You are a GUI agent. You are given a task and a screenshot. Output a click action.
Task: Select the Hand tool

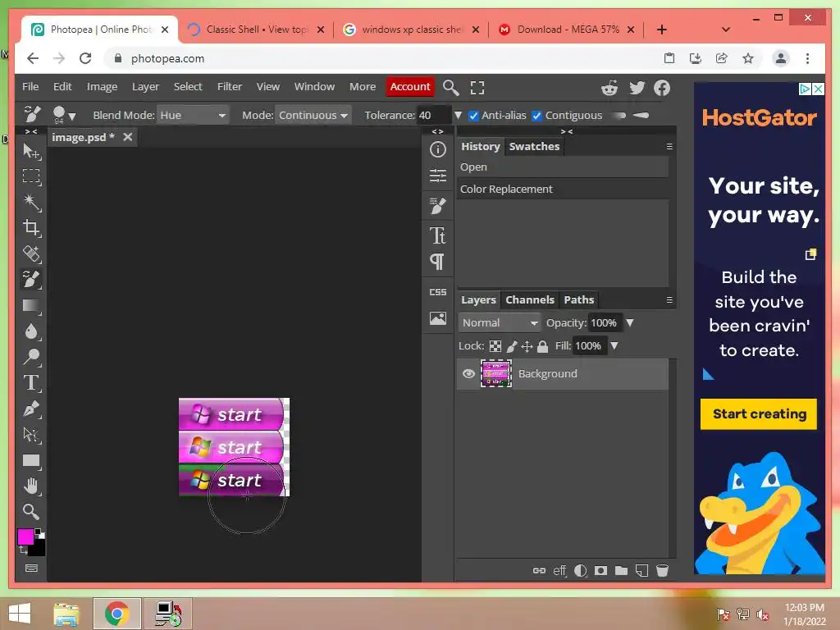tap(32, 486)
